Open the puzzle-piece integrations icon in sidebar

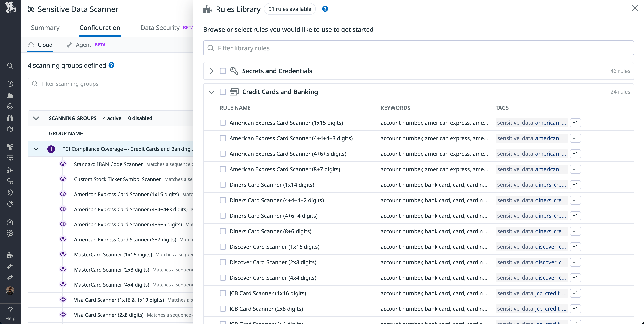tap(10, 255)
